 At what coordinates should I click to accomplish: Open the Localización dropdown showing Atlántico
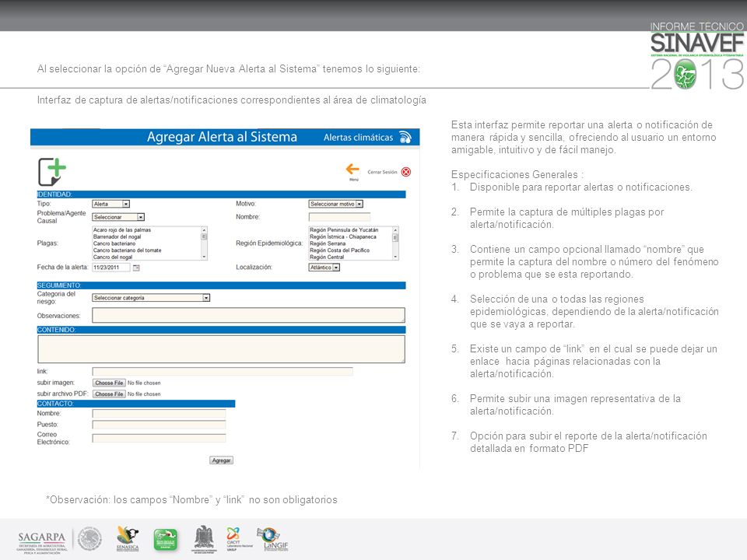pyautogui.click(x=324, y=268)
